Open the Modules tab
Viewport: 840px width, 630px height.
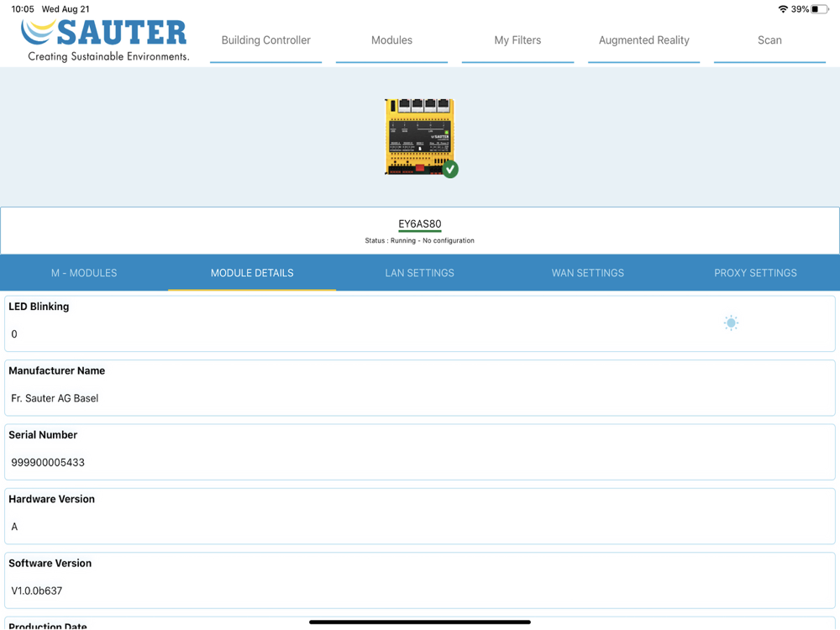pyautogui.click(x=391, y=40)
